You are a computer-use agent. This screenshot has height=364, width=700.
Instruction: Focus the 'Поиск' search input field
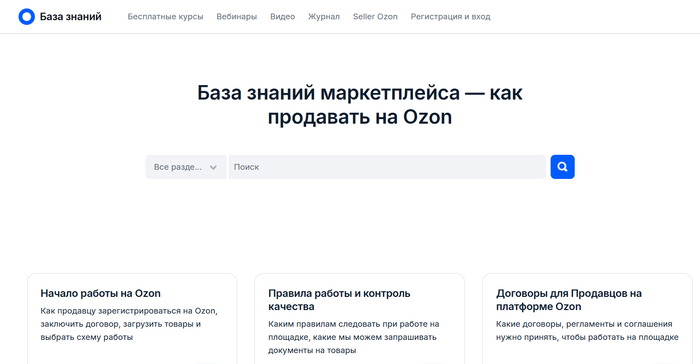pos(387,167)
